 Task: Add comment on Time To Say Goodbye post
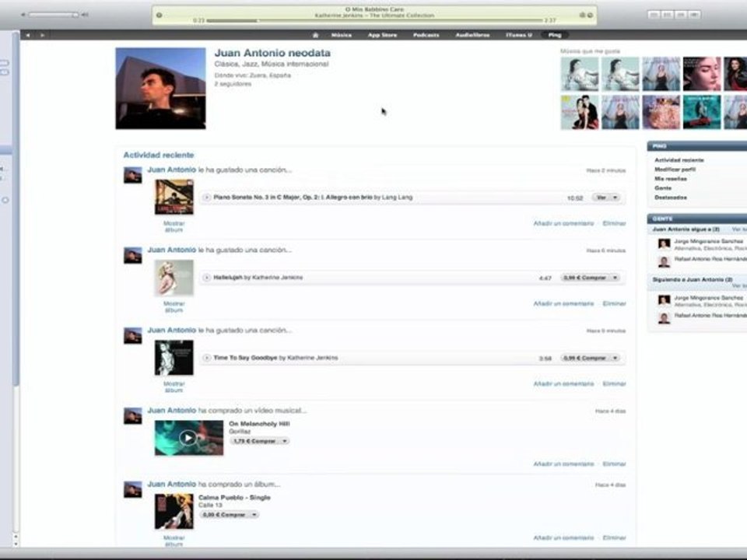pos(563,383)
